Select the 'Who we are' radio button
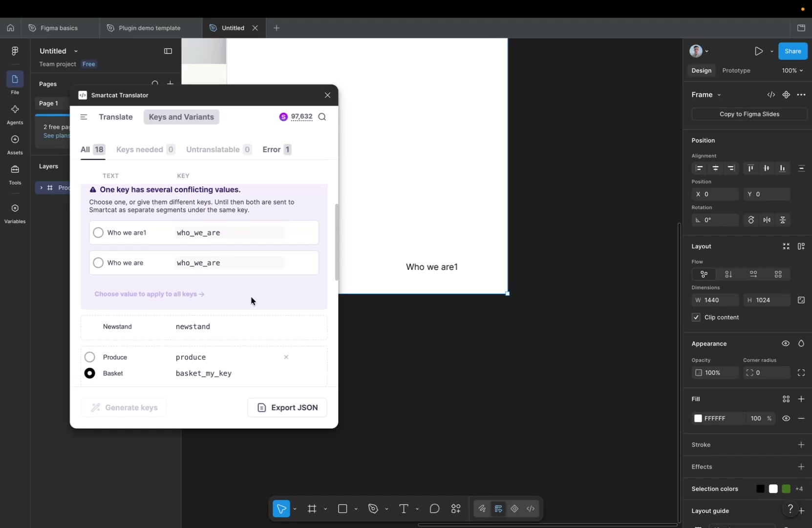812x528 pixels. click(98, 263)
